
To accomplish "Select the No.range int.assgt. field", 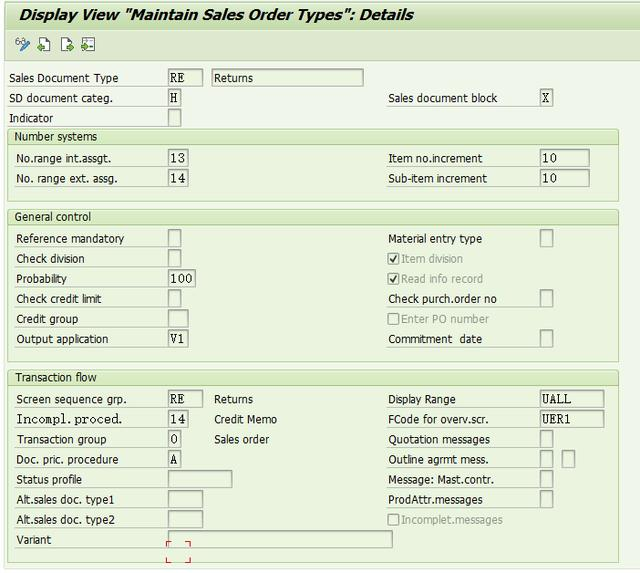I will pos(178,158).
